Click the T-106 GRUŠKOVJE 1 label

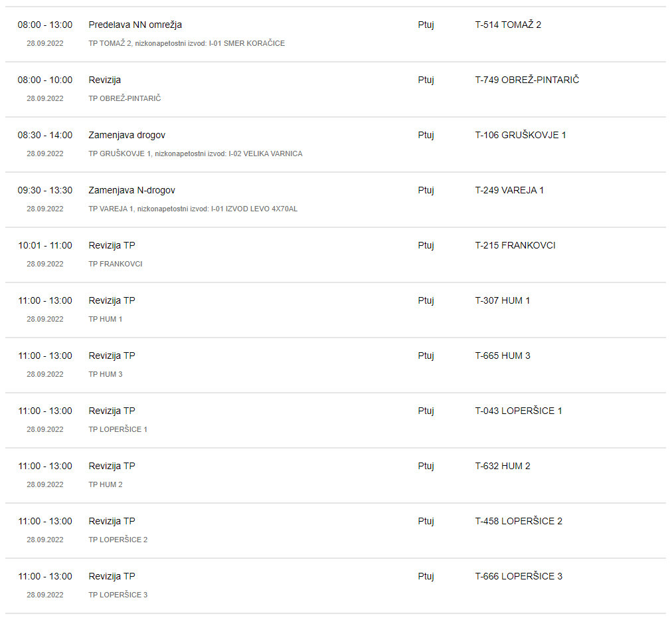point(521,135)
